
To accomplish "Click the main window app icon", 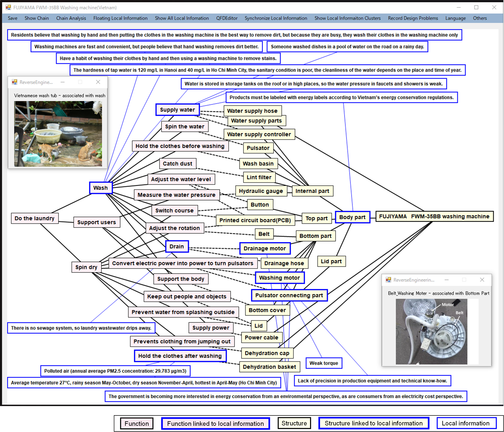I will (8, 8).
